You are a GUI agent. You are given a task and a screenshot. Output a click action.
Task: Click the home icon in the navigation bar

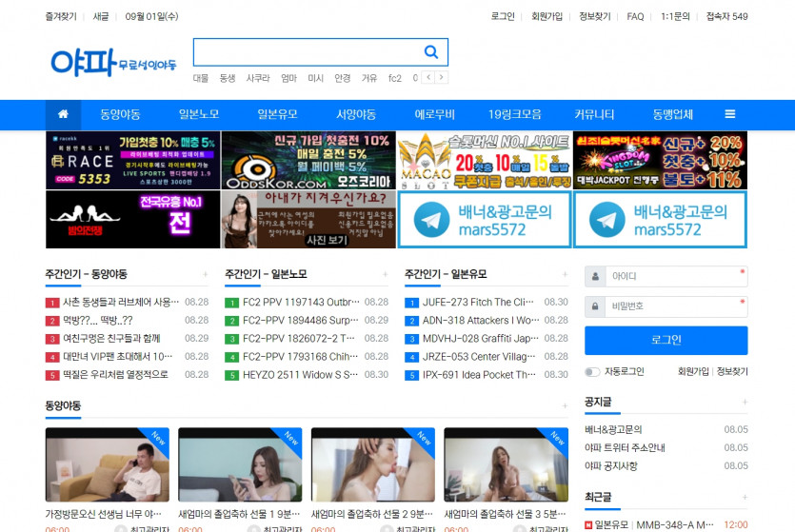[63, 114]
